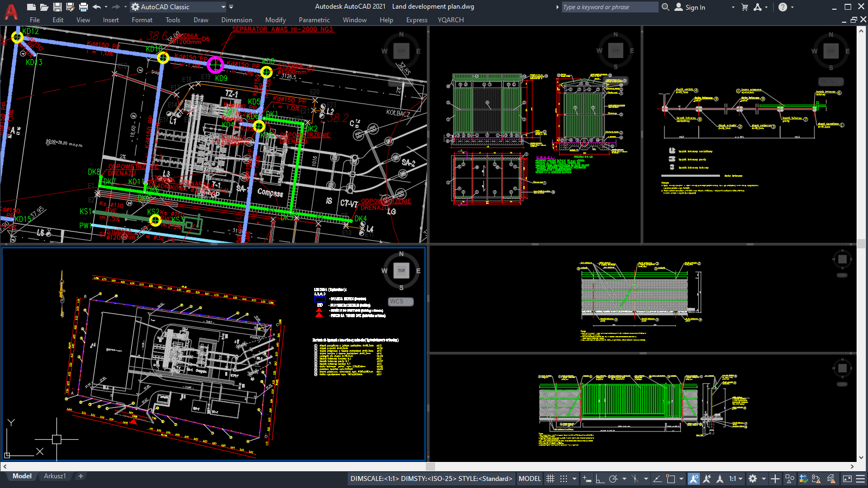This screenshot has width=868, height=488.
Task: Click the Plot (printer) icon
Action: [82, 7]
